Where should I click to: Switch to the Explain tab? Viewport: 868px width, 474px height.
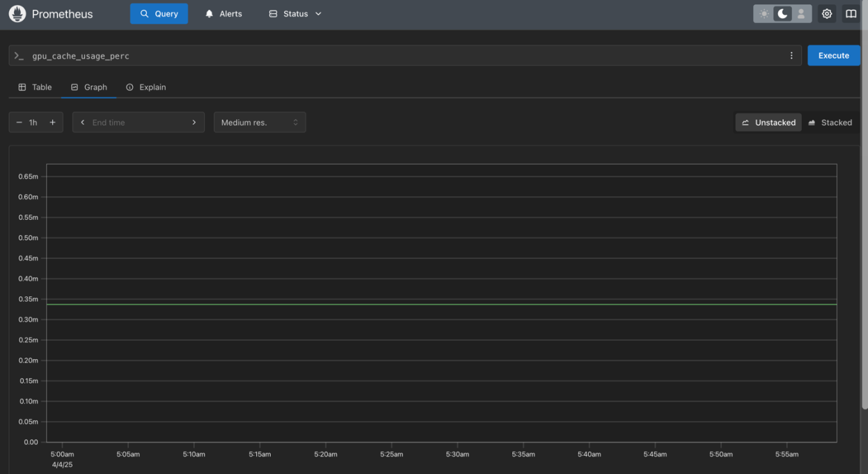pos(146,87)
